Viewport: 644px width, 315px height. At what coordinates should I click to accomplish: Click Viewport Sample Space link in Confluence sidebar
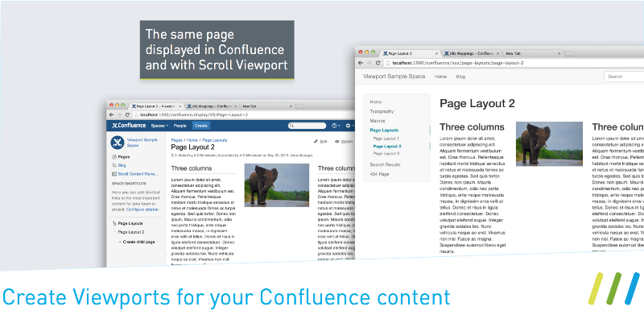pyautogui.click(x=142, y=143)
